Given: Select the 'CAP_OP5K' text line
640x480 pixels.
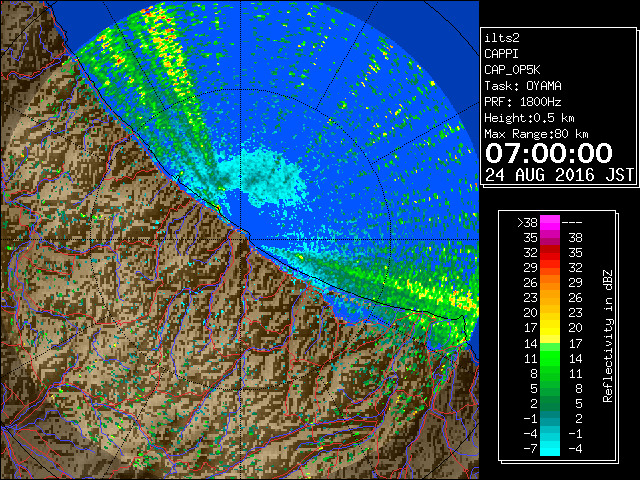Looking at the screenshot, I should [512, 70].
